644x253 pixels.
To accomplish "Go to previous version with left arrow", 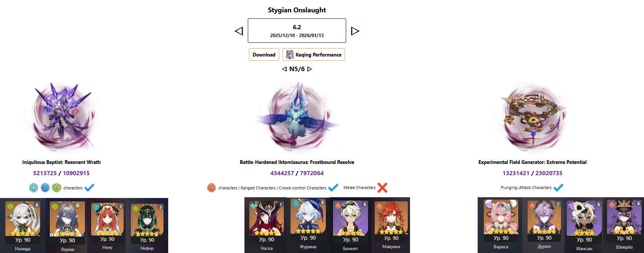I will click(x=239, y=31).
